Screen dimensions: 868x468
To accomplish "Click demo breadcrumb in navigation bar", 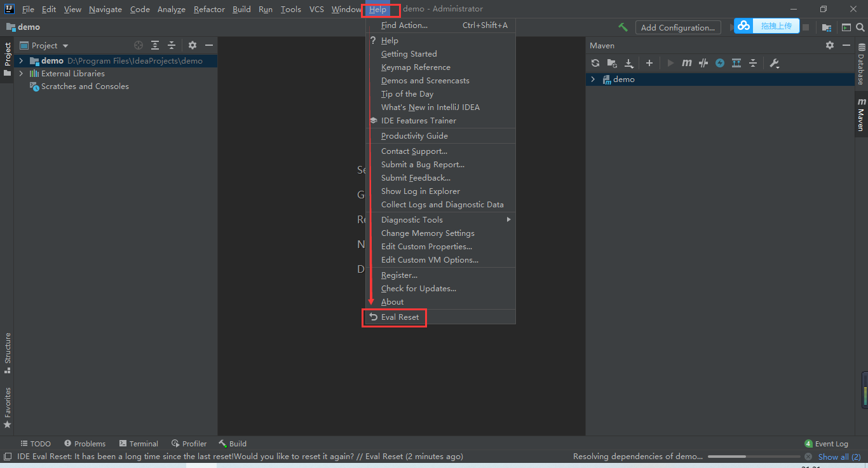I will tap(24, 27).
